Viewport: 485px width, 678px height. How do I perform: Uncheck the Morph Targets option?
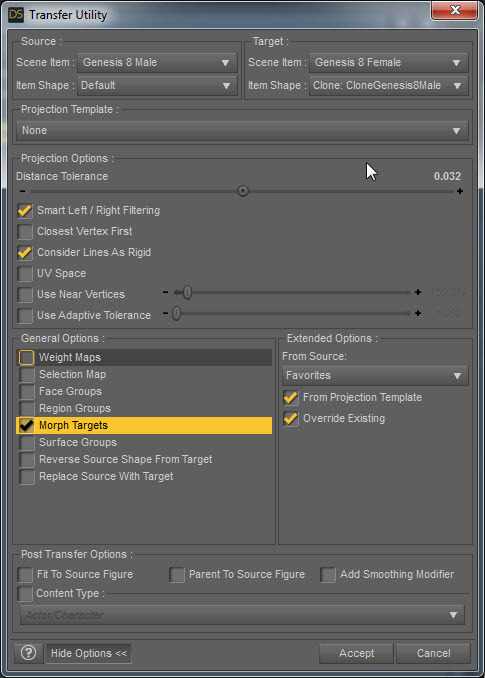point(26,425)
